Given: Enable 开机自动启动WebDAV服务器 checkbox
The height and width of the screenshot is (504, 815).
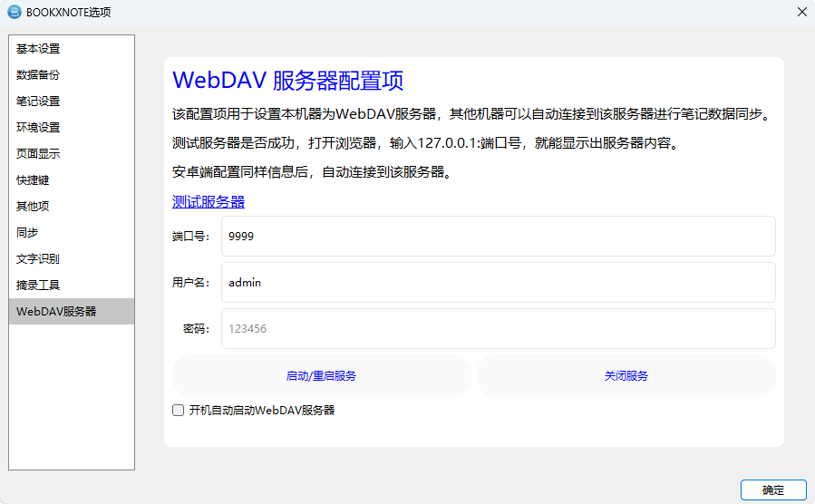Looking at the screenshot, I should [x=179, y=411].
